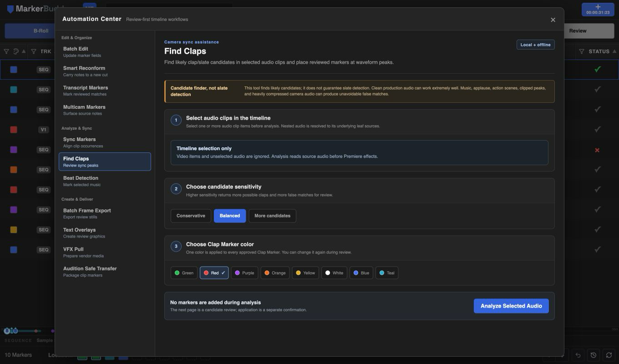Click the first filter funnel icon
The width and height of the screenshot is (619, 364).
coord(6,51)
